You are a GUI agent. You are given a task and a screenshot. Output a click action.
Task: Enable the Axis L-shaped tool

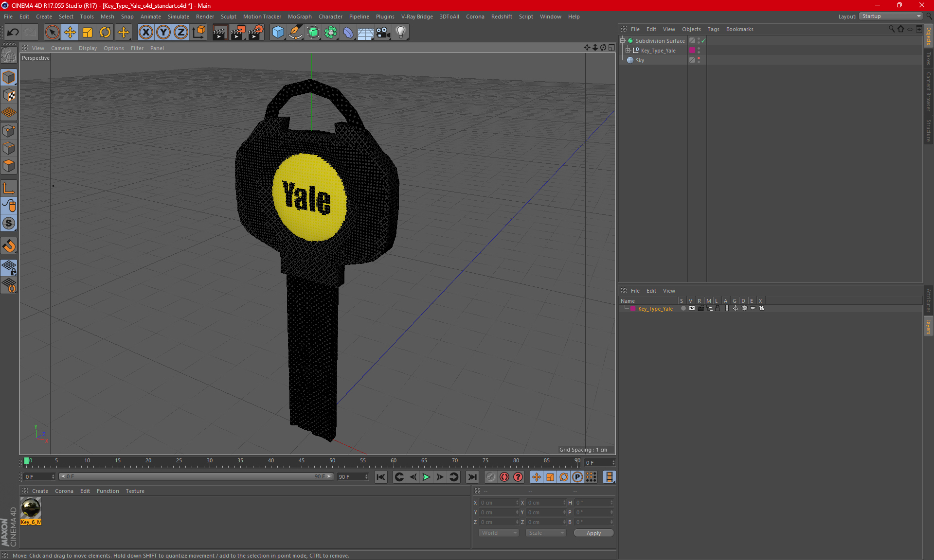pyautogui.click(x=9, y=188)
